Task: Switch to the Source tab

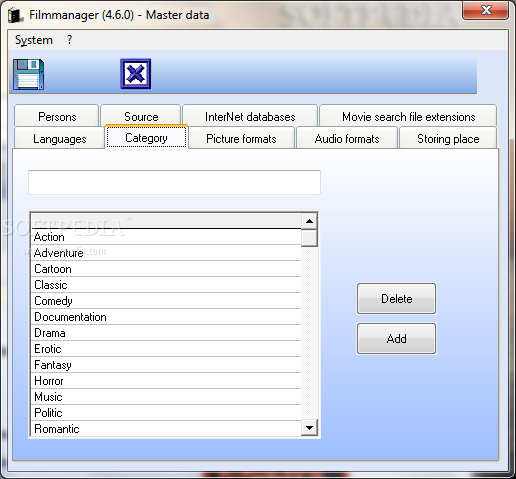Action: point(141,115)
